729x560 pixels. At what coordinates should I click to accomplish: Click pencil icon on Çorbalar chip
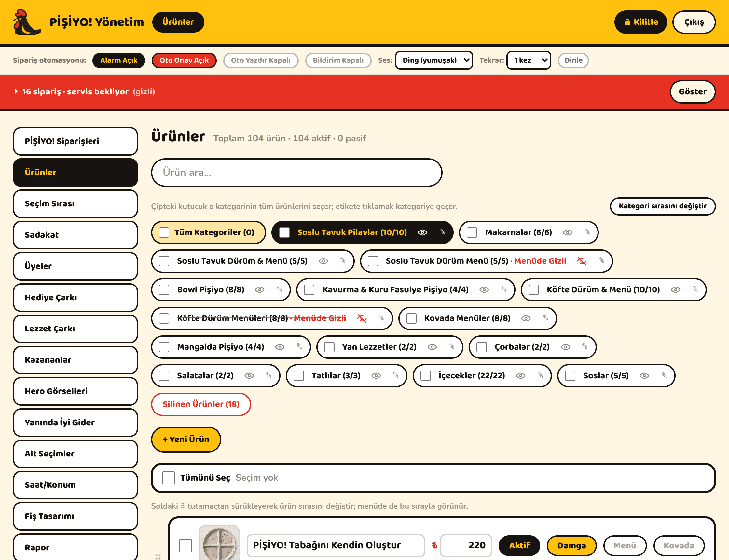click(x=585, y=347)
